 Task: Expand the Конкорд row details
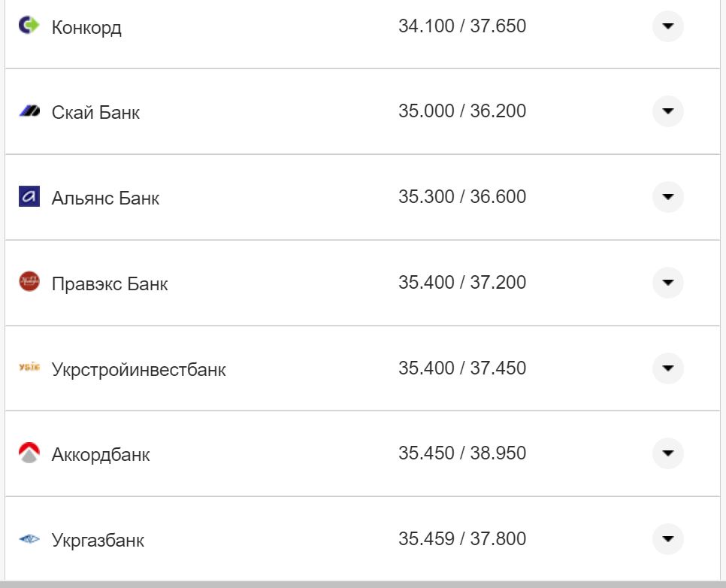[667, 26]
